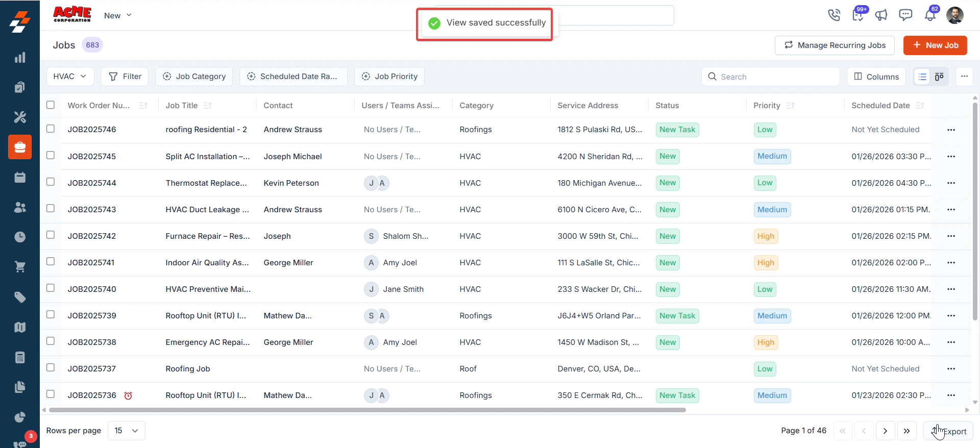The width and height of the screenshot is (980, 448).
Task: Open notifications bell with 62 badge
Action: [930, 15]
